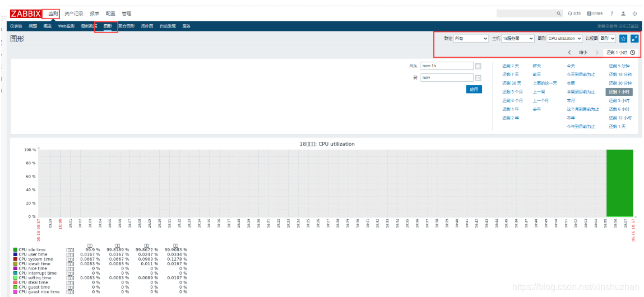Select the 本月 range

click(571, 100)
